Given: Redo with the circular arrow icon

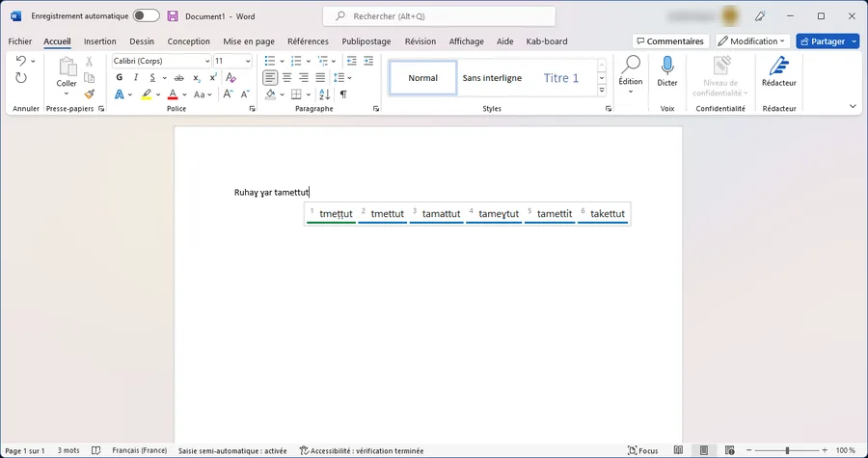Looking at the screenshot, I should point(21,78).
